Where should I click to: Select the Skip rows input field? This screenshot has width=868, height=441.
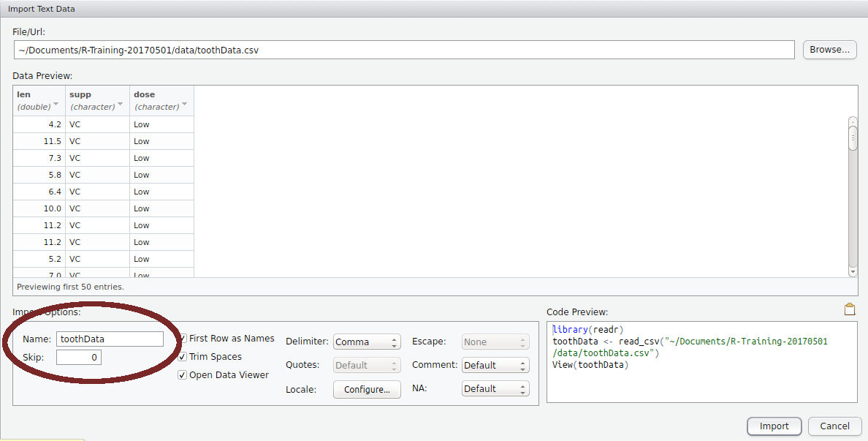tap(78, 358)
